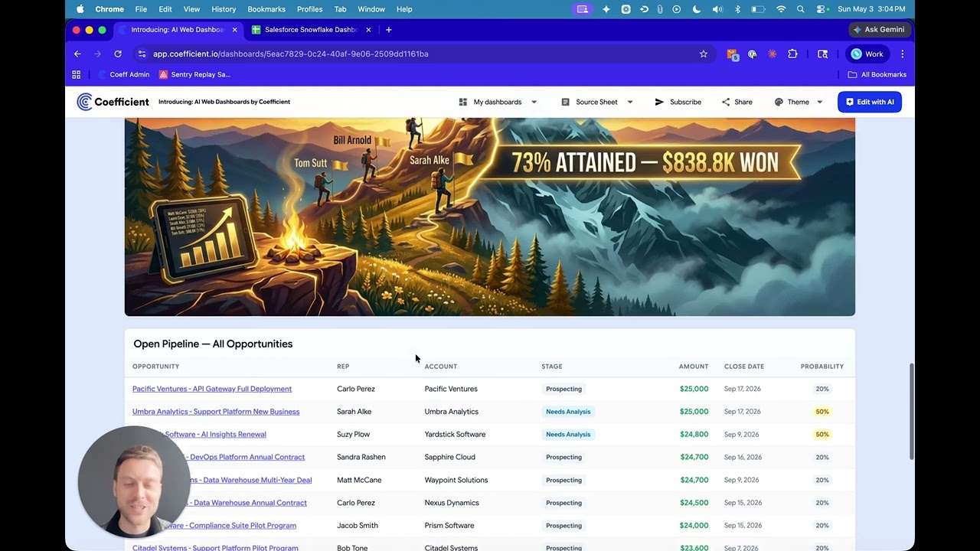Open the Apple menu
Image resolution: width=980 pixels, height=551 pixels.
click(x=80, y=9)
